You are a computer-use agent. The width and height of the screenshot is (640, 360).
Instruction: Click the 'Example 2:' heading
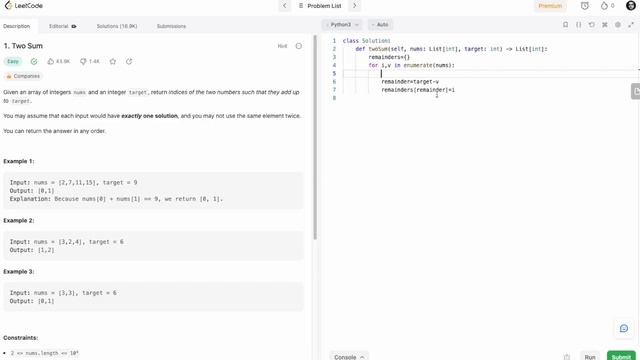tap(19, 220)
